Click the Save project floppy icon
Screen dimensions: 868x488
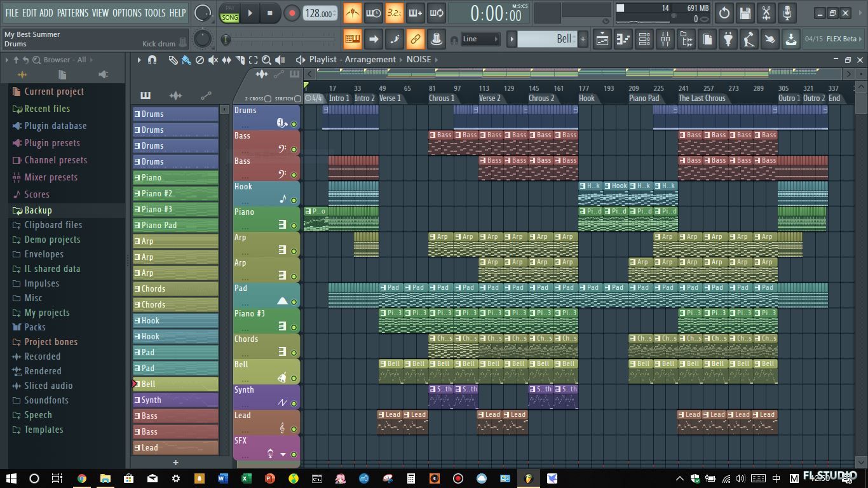point(745,13)
